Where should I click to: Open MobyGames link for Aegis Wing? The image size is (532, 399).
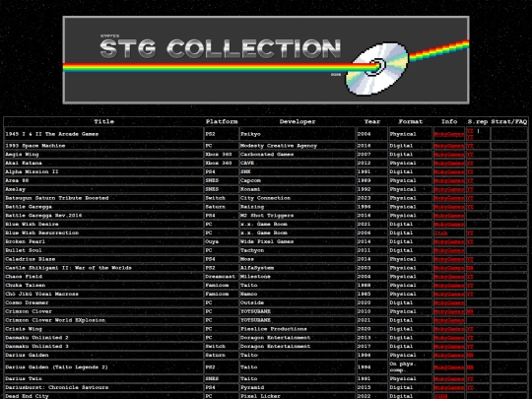[x=449, y=155]
